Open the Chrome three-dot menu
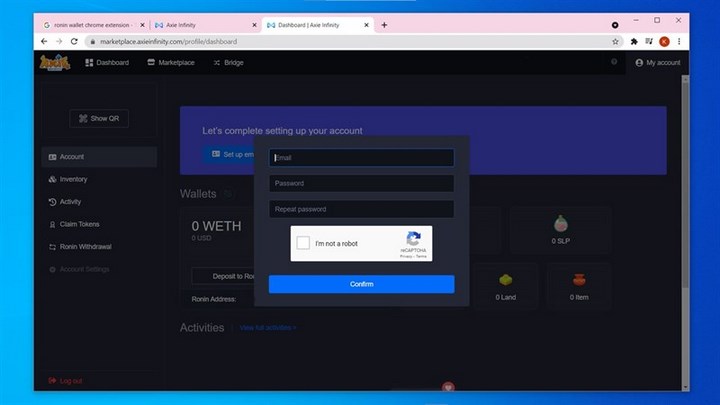This screenshot has height=405, width=720. 679,41
